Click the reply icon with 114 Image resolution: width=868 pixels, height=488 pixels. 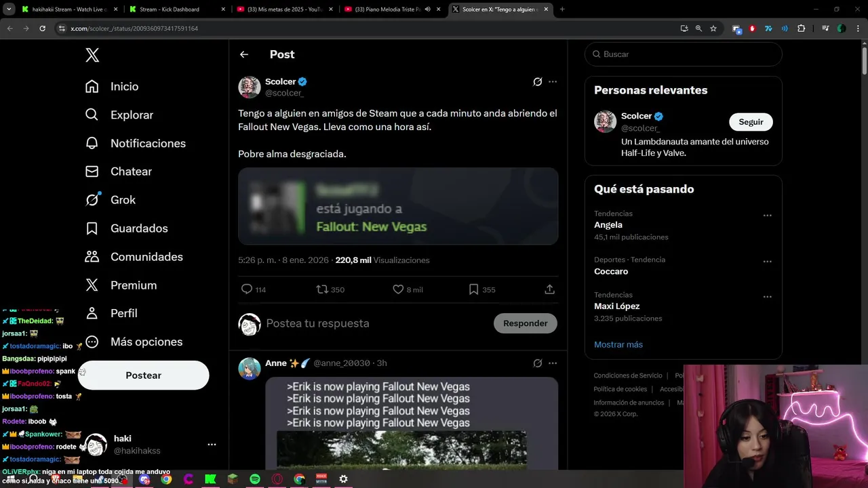click(x=247, y=289)
